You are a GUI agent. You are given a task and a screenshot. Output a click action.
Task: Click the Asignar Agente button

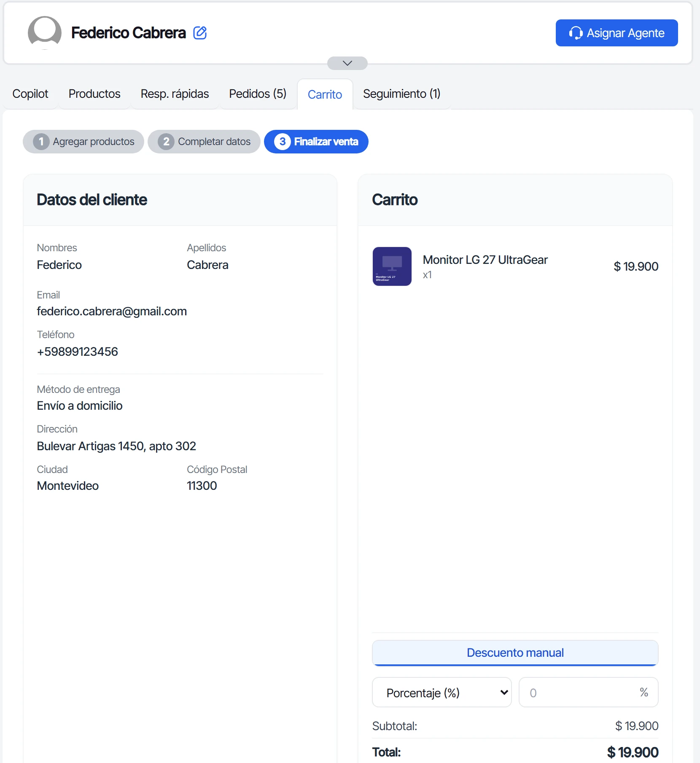[x=617, y=33]
